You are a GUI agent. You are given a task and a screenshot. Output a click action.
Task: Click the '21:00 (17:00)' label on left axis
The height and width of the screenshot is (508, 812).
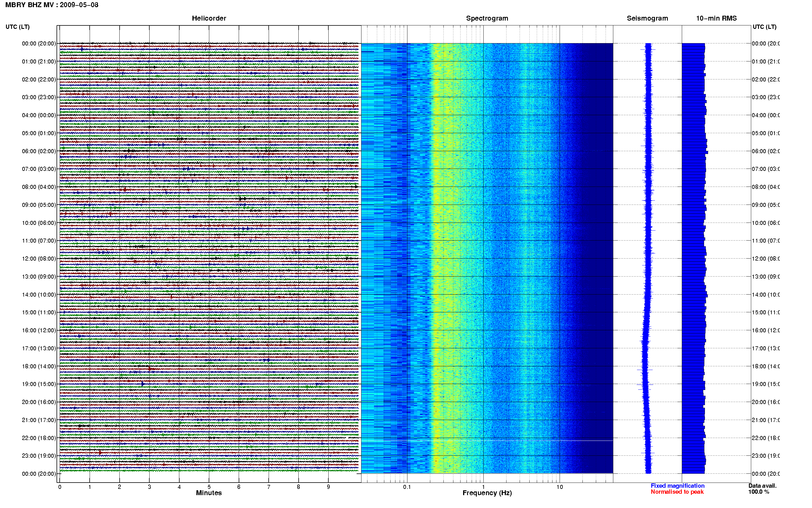(x=39, y=420)
